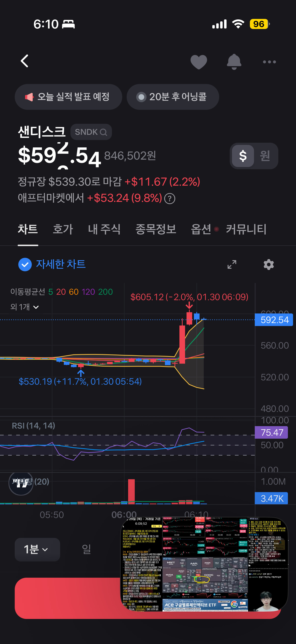Select the 내 주식 tab
Viewport: 296px width, 644px height.
click(x=104, y=229)
